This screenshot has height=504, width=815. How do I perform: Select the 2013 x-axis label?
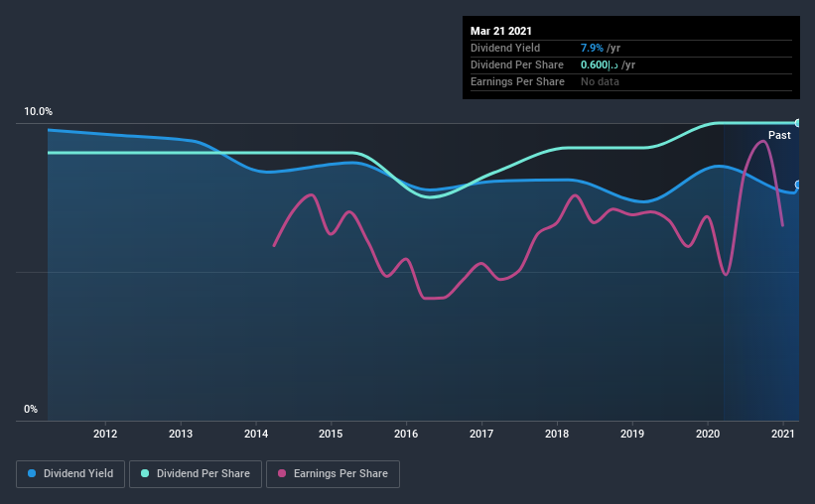click(x=181, y=434)
